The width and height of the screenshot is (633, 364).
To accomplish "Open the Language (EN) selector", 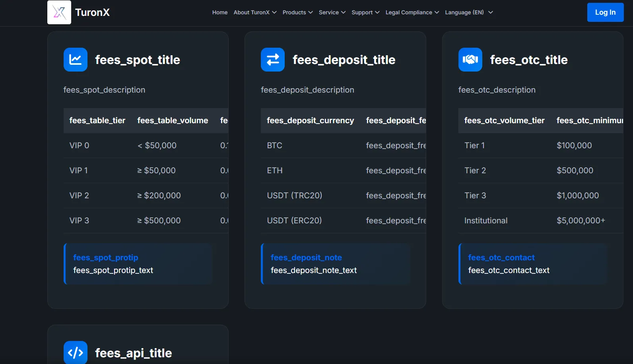I will coord(469,12).
